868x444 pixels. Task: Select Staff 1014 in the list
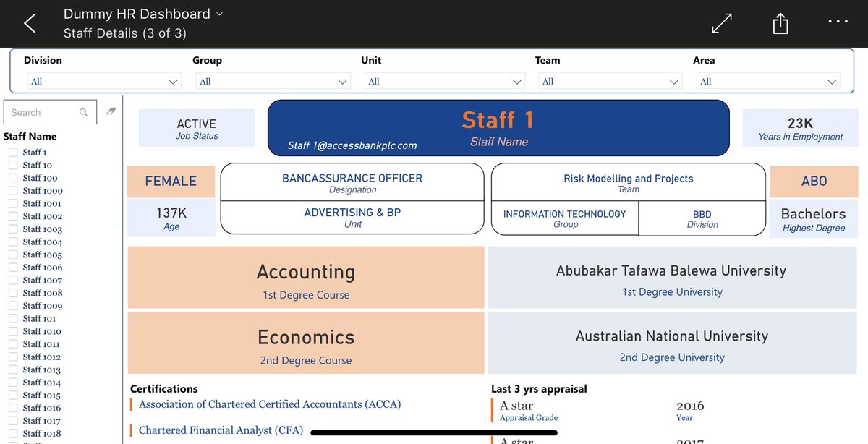(42, 383)
